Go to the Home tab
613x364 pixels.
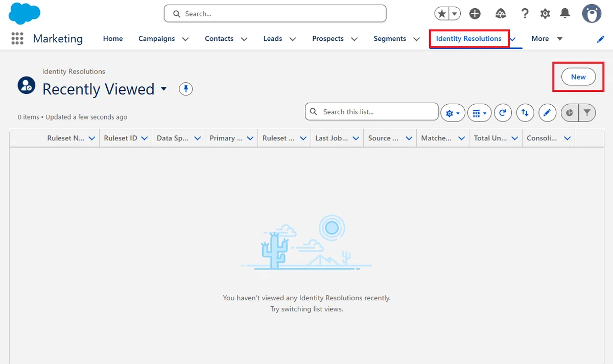click(113, 39)
